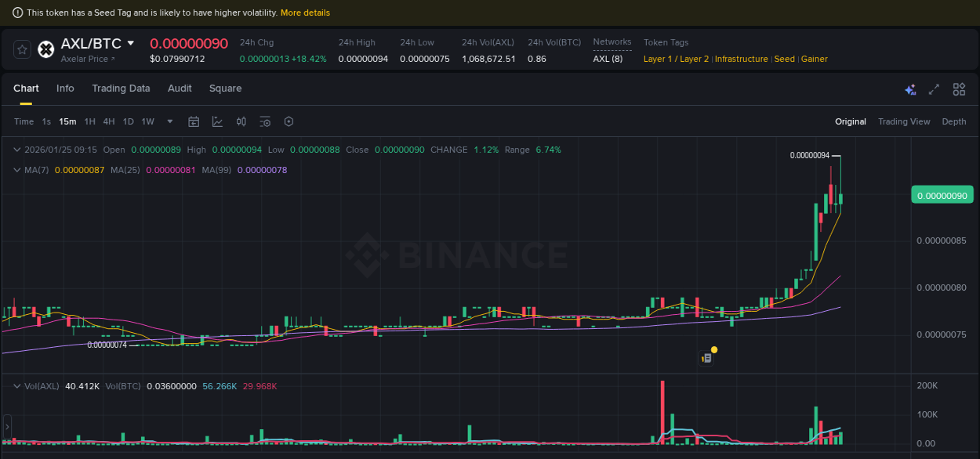Switch to the Trading Data tab

tap(121, 89)
